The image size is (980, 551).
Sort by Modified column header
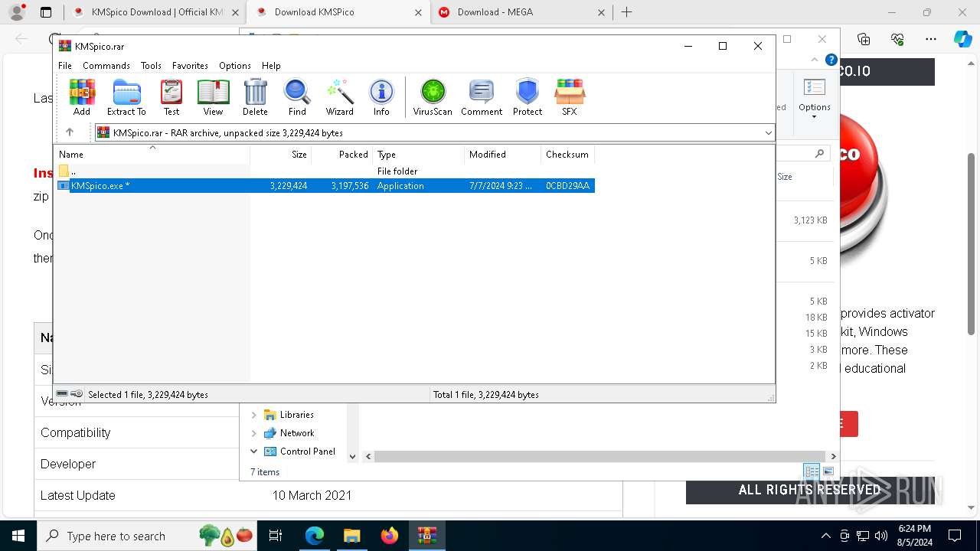(x=503, y=155)
